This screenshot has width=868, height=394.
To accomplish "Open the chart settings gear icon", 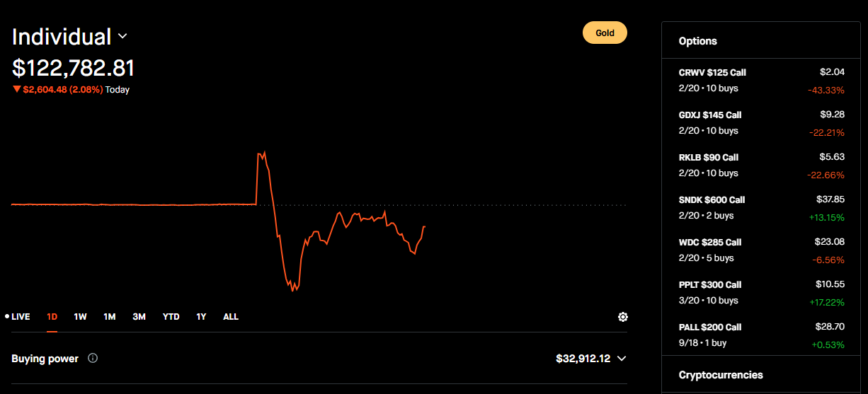I will 623,317.
